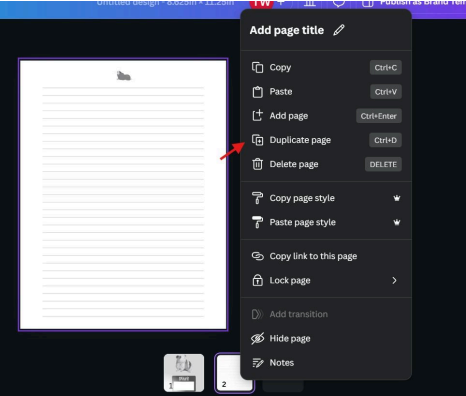Select Add page menu entry
Screen dimensions: 466x396
(x=326, y=116)
